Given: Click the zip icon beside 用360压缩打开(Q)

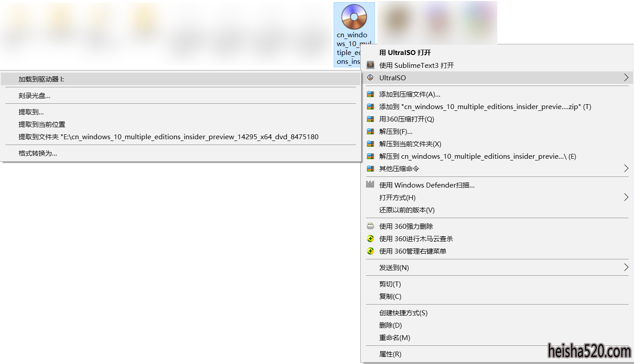Looking at the screenshot, I should (x=370, y=119).
